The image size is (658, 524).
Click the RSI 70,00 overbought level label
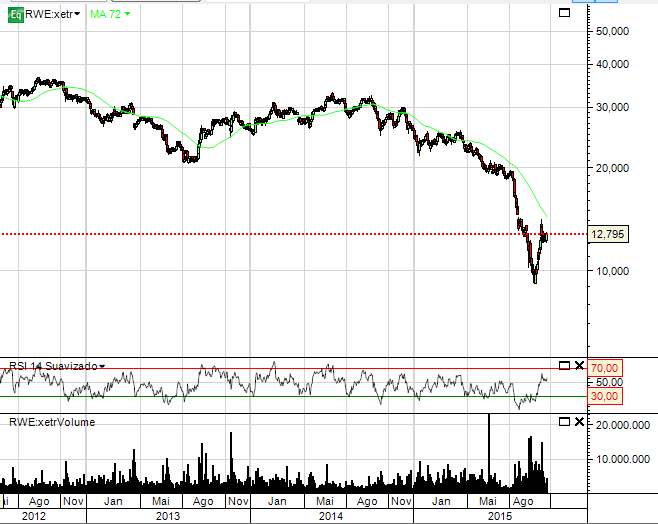pos(604,368)
